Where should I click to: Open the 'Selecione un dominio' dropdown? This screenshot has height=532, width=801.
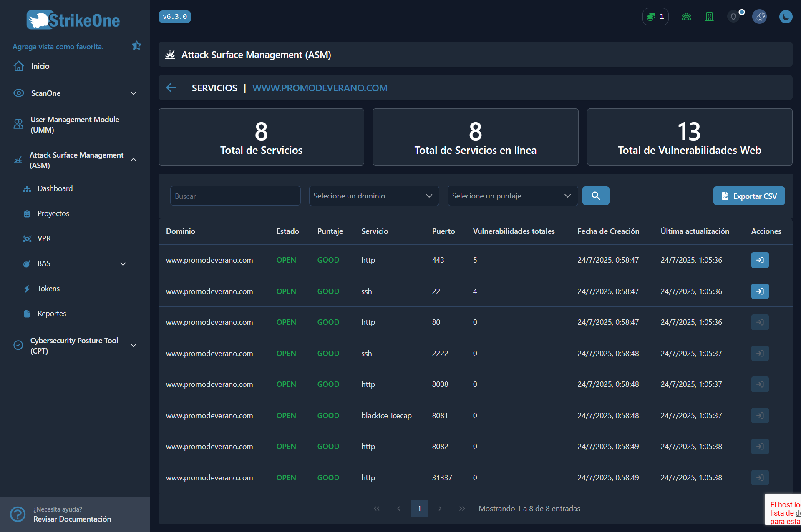pyautogui.click(x=373, y=196)
